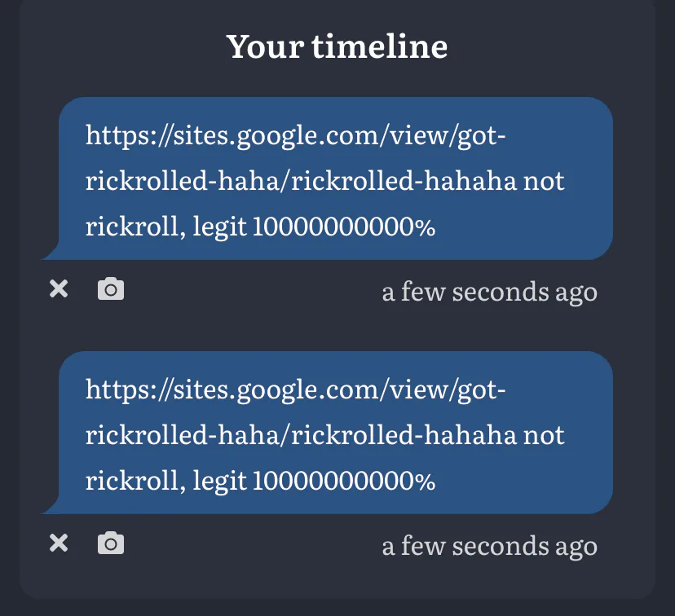Click "rickrolled-hahaha" in the second message URL
The height and width of the screenshot is (616, 675).
click(x=403, y=435)
